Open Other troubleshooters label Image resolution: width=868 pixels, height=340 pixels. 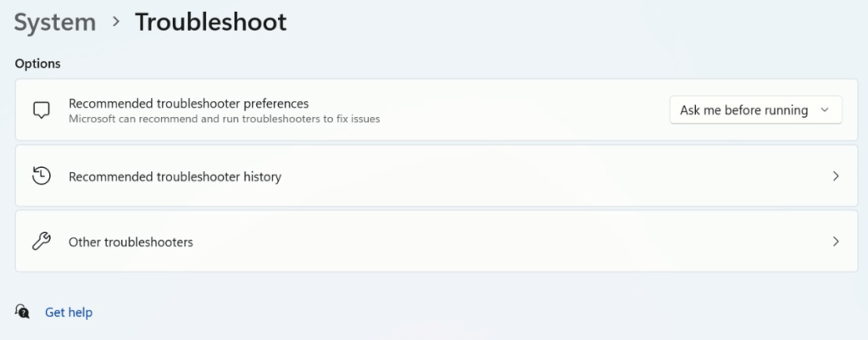click(131, 242)
